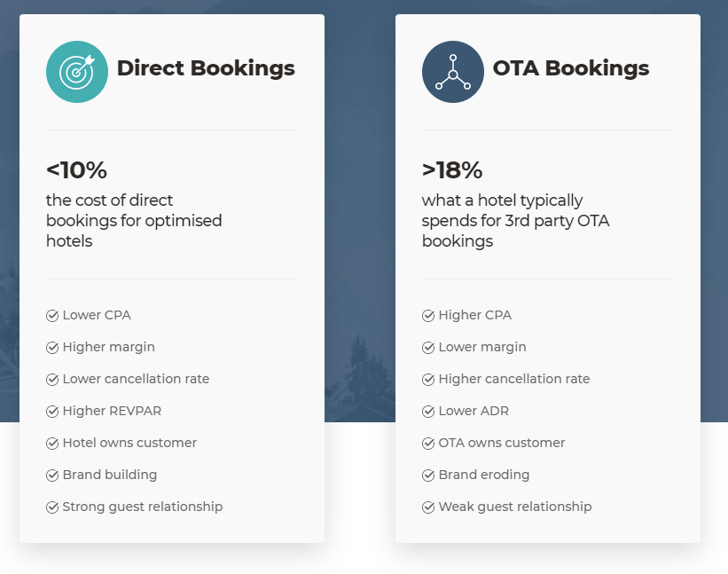Click the checkmark beside OTA owns customer
This screenshot has height=574, width=728.
coord(428,444)
